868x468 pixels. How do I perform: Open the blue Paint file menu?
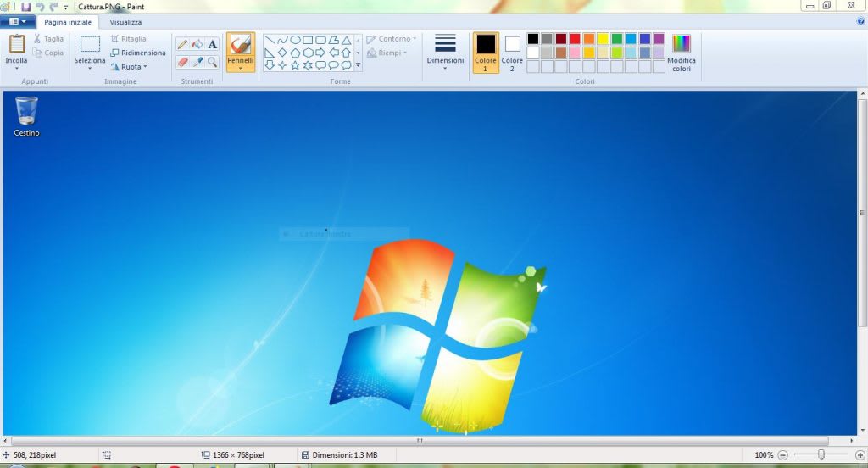pyautogui.click(x=18, y=21)
